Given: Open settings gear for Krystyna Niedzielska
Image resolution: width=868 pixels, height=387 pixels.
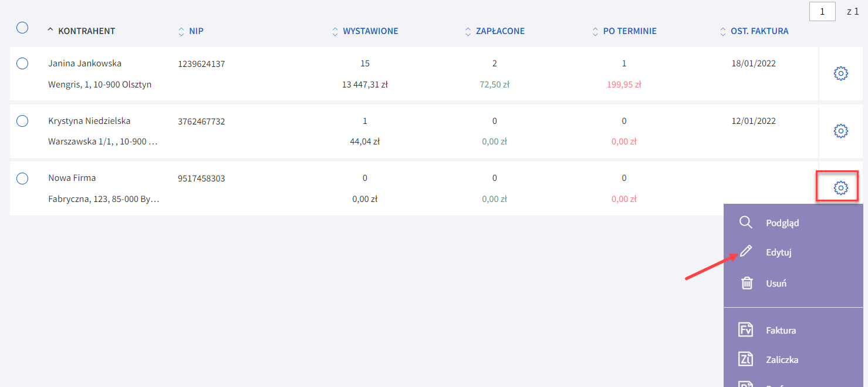Looking at the screenshot, I should (x=840, y=131).
